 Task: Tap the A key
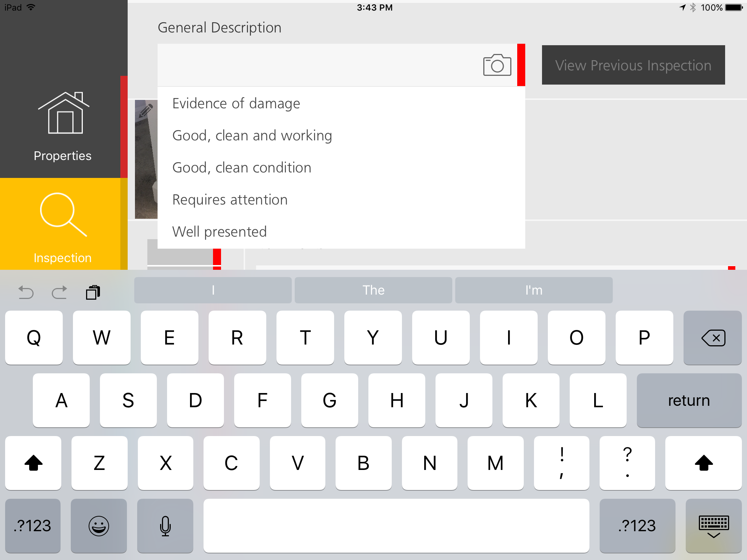pos(61,400)
